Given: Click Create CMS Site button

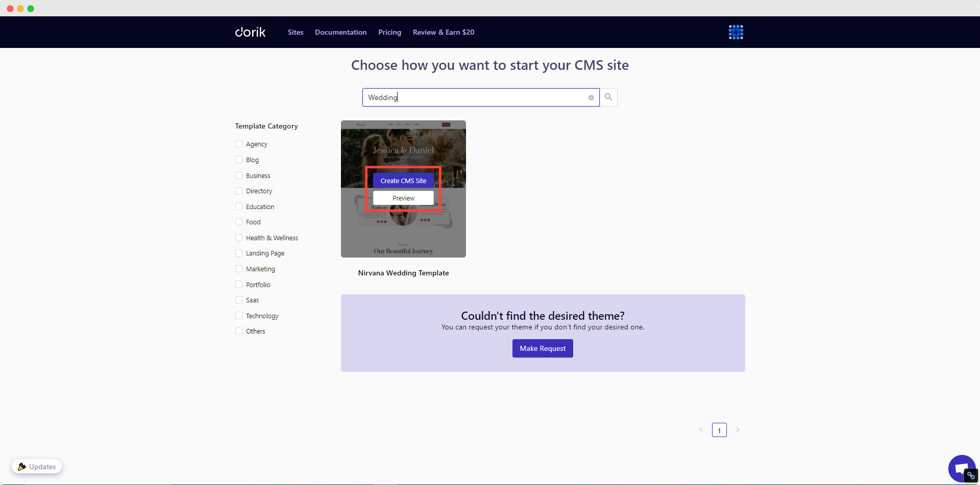Looking at the screenshot, I should pos(403,181).
